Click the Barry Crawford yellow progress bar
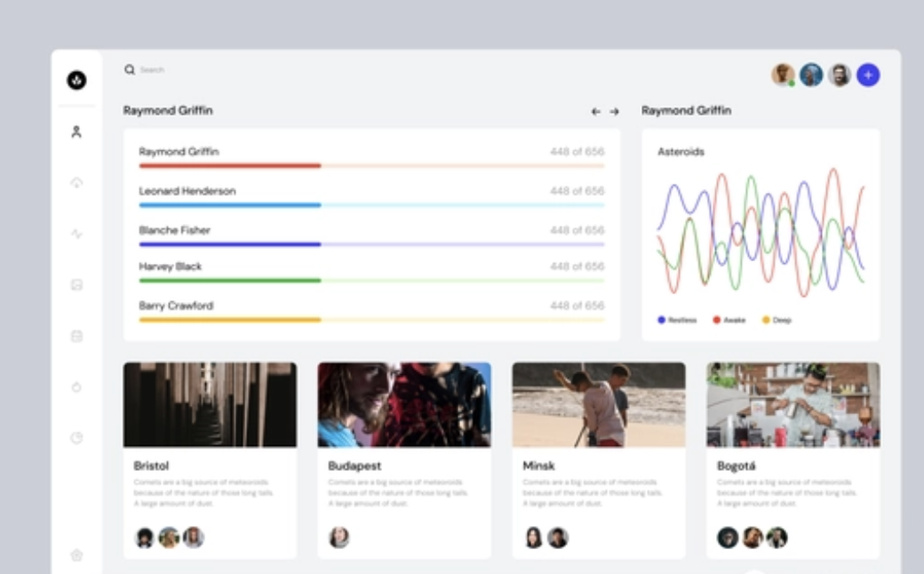The image size is (924, 574). 372,320
